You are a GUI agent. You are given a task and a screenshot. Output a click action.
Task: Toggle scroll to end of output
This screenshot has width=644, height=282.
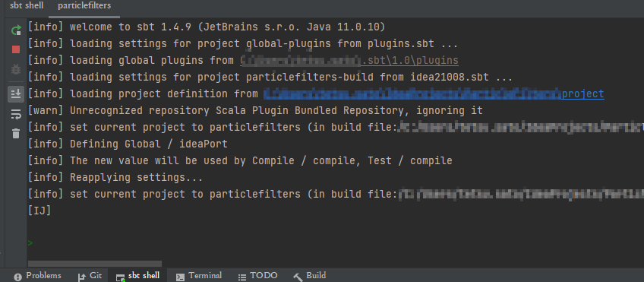(16, 94)
